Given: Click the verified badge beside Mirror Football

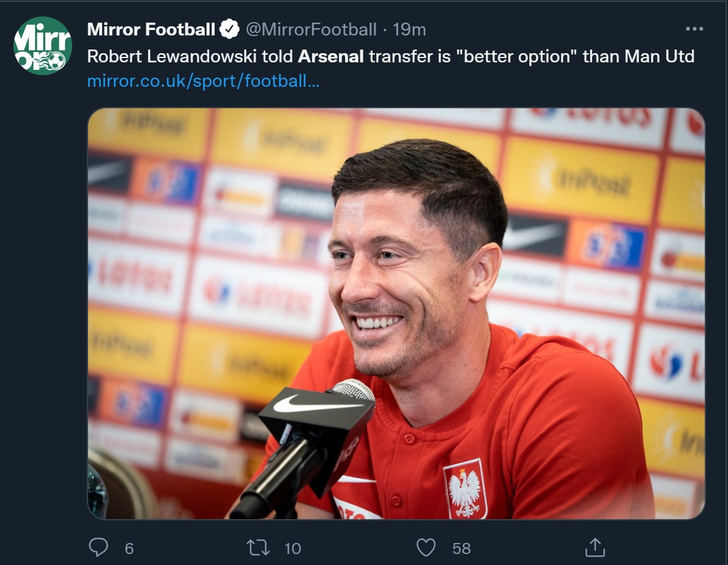Looking at the screenshot, I should pyautogui.click(x=230, y=29).
